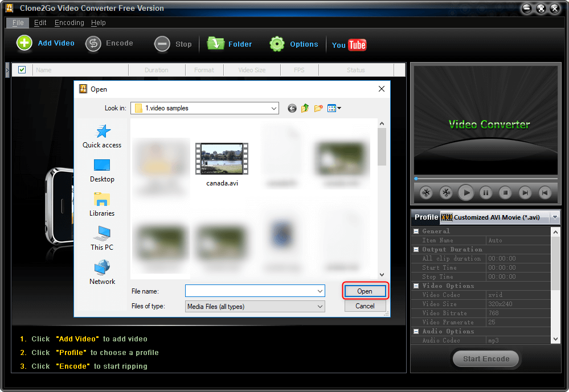569x392 pixels.
Task: Click the FPS column header
Action: 300,70
